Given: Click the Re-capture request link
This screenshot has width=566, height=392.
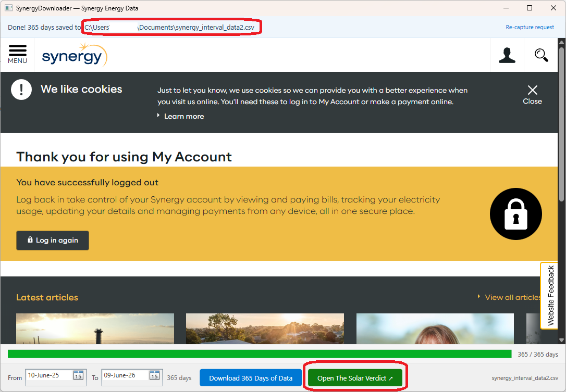Looking at the screenshot, I should tap(530, 27).
